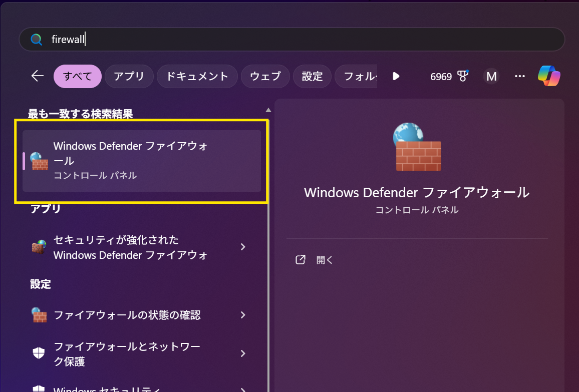This screenshot has width=579, height=392.
Task: Switch to the ドキュメント filter tab
Action: coord(197,77)
